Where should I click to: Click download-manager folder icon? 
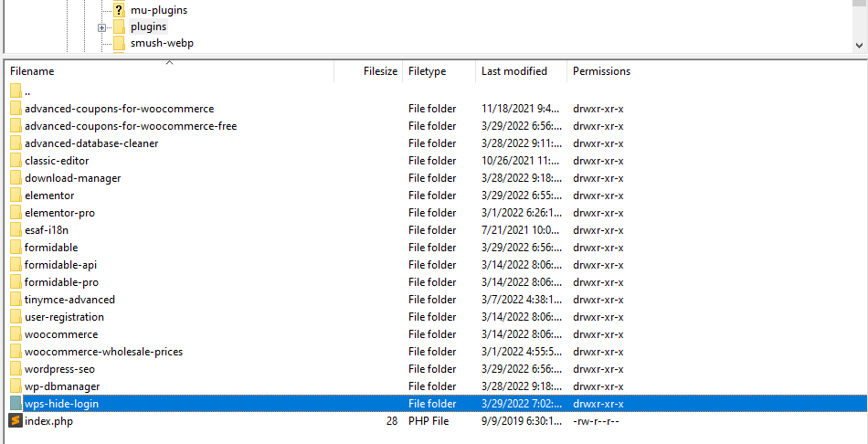[16, 178]
